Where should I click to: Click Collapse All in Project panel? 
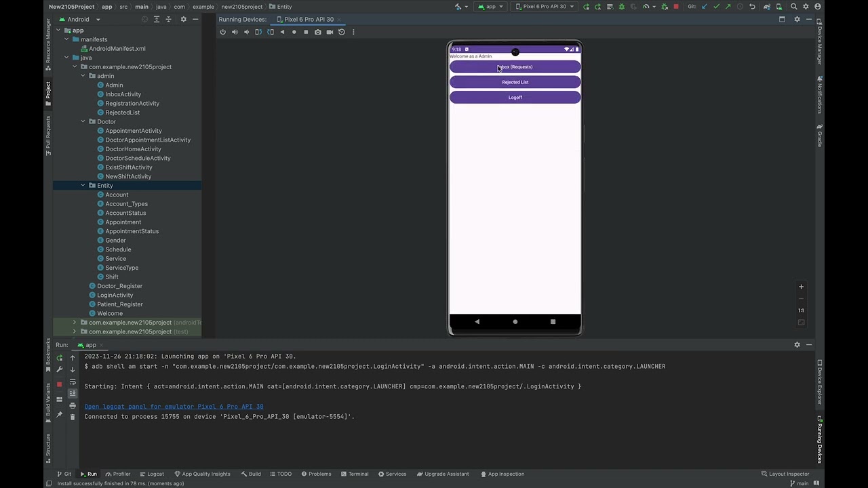(x=169, y=19)
